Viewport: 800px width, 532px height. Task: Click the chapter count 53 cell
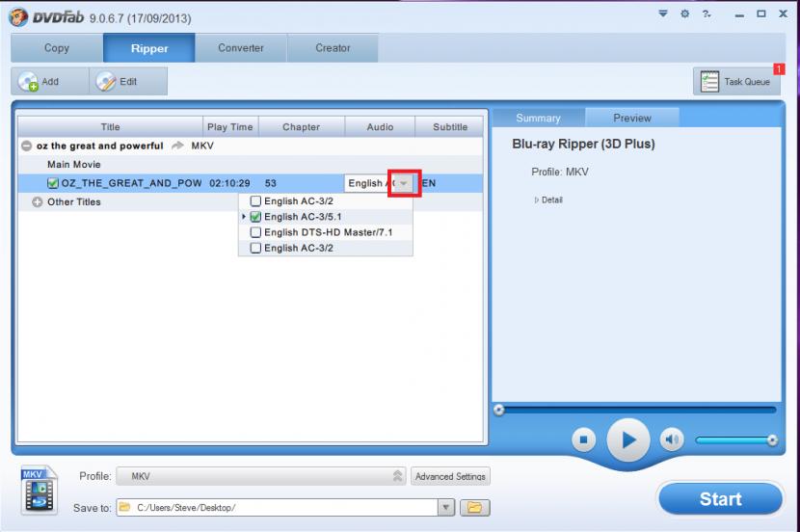(x=271, y=183)
